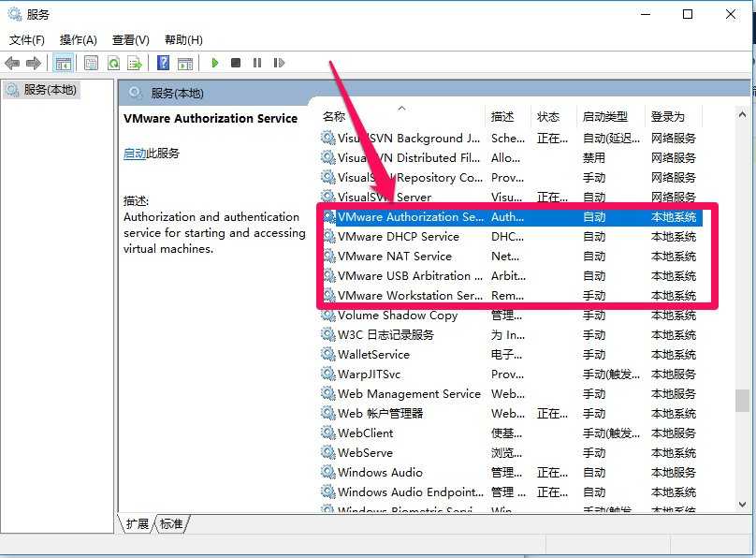Select the WarpJITSvc row

pyautogui.click(x=511, y=374)
